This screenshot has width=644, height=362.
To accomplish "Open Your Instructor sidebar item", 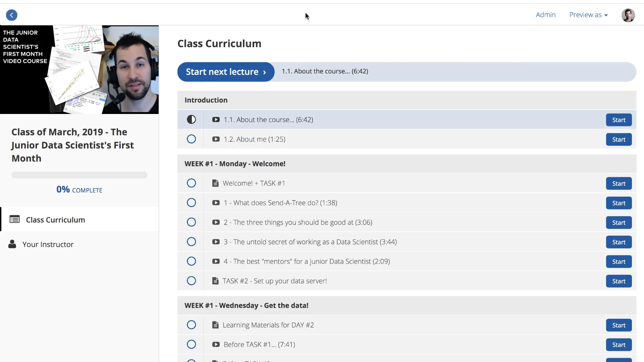I will pos(48,244).
